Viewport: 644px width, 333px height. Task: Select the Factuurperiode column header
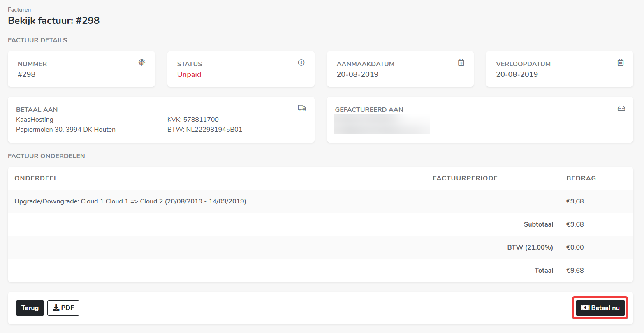tap(465, 178)
